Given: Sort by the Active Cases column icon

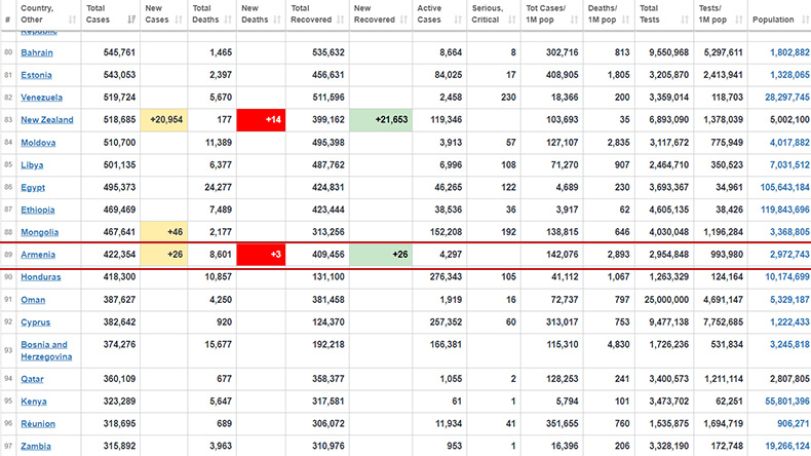Looking at the screenshot, I should click(x=458, y=20).
